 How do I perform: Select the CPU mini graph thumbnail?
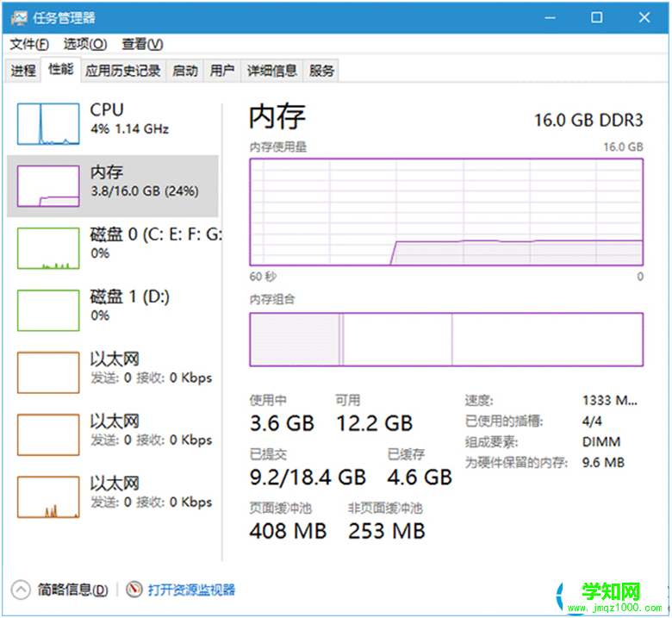[48, 122]
